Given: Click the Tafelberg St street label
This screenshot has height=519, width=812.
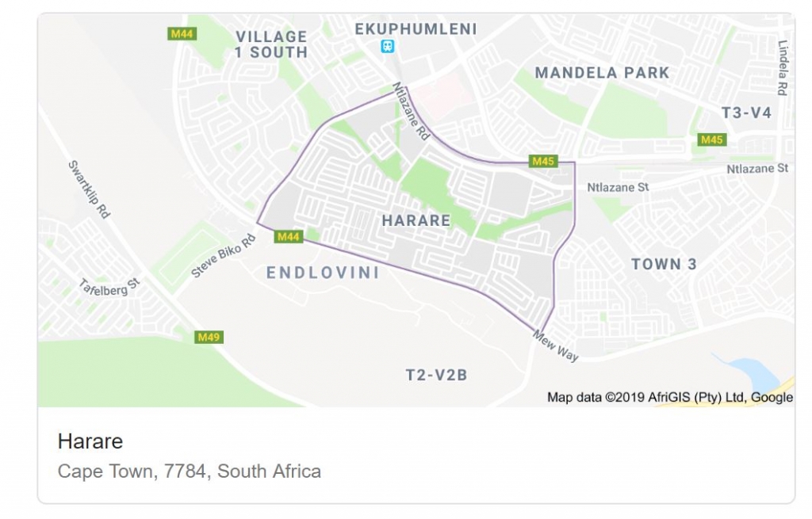Looking at the screenshot, I should (109, 286).
